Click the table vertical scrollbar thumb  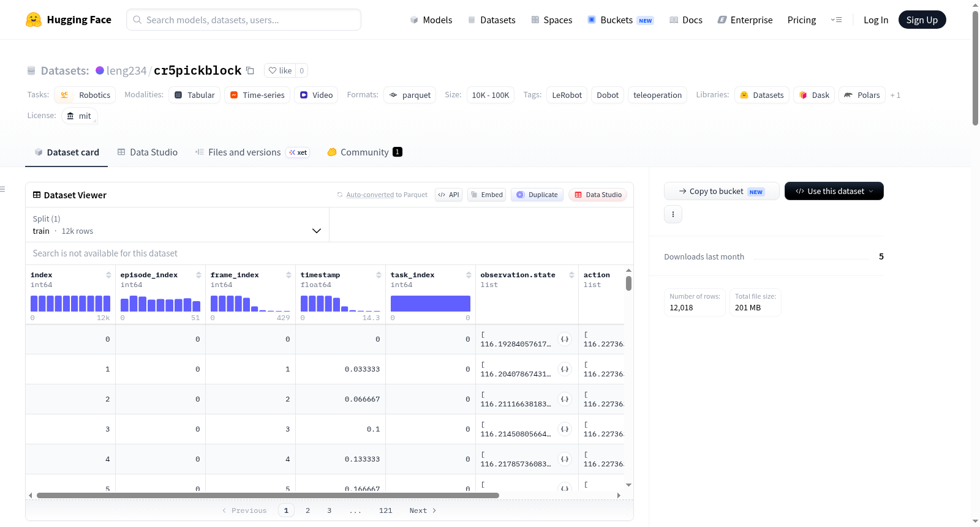pyautogui.click(x=628, y=283)
